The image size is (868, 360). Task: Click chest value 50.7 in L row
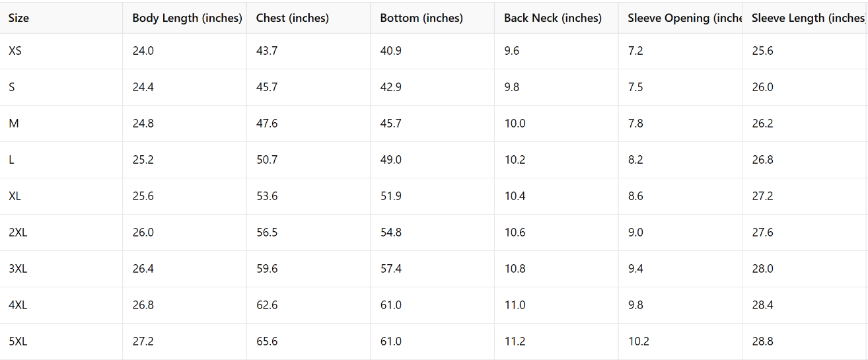pyautogui.click(x=267, y=160)
